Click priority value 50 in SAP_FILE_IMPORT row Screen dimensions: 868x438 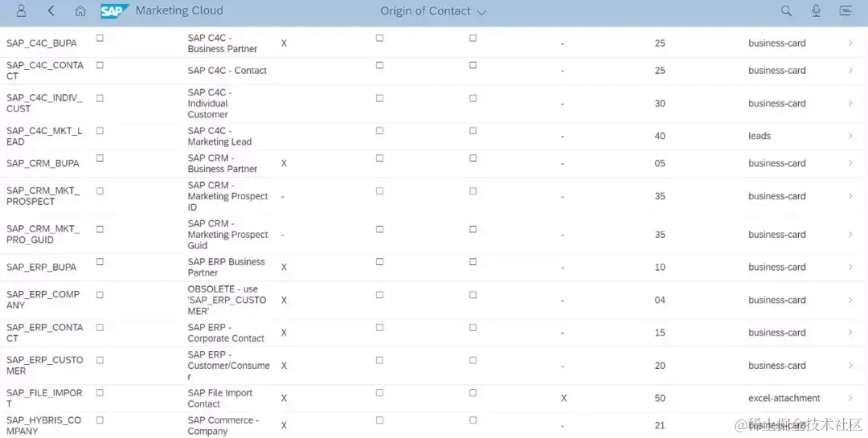[x=660, y=398]
